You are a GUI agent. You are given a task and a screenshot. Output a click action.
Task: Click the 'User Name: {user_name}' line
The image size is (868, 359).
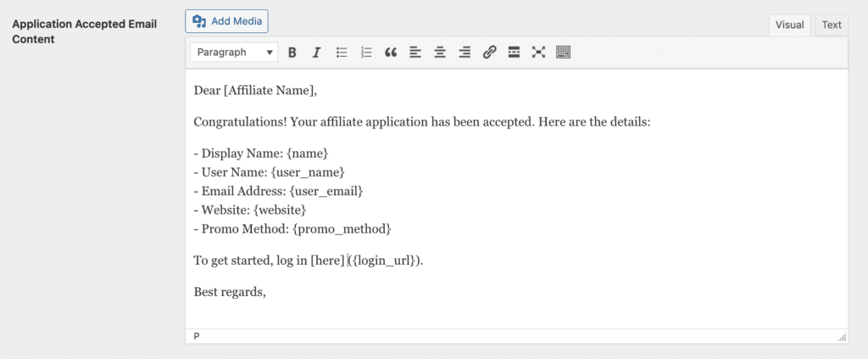tap(269, 172)
